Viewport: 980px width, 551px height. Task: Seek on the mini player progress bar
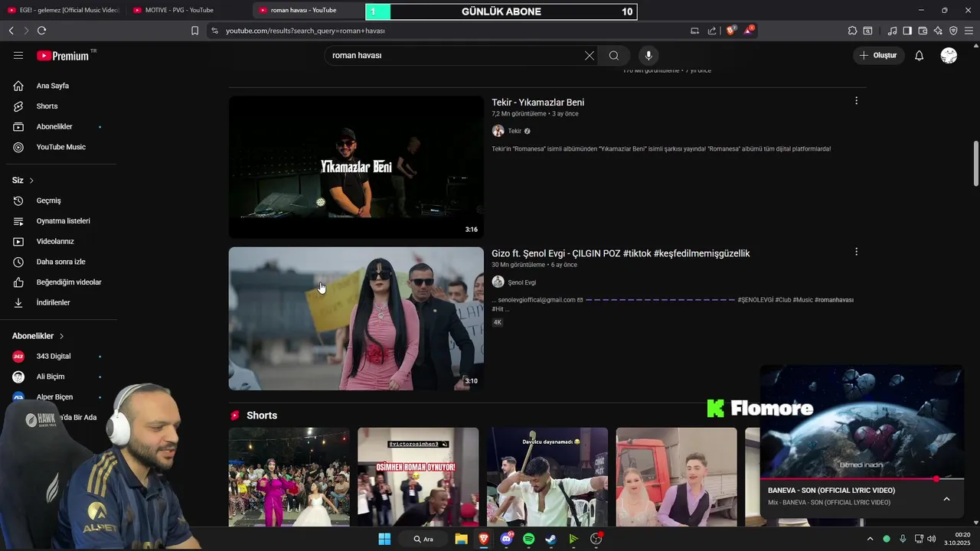pos(862,479)
